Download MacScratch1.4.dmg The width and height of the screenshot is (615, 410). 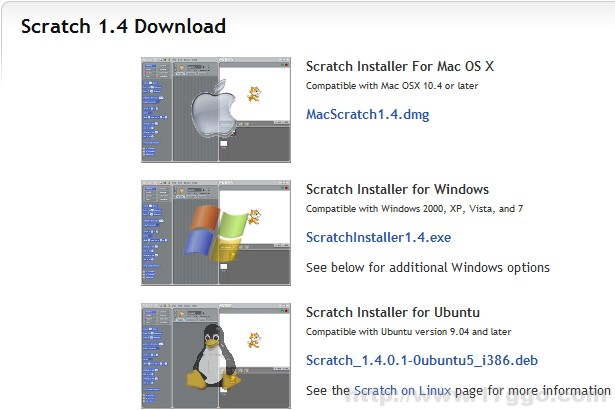[x=367, y=115]
